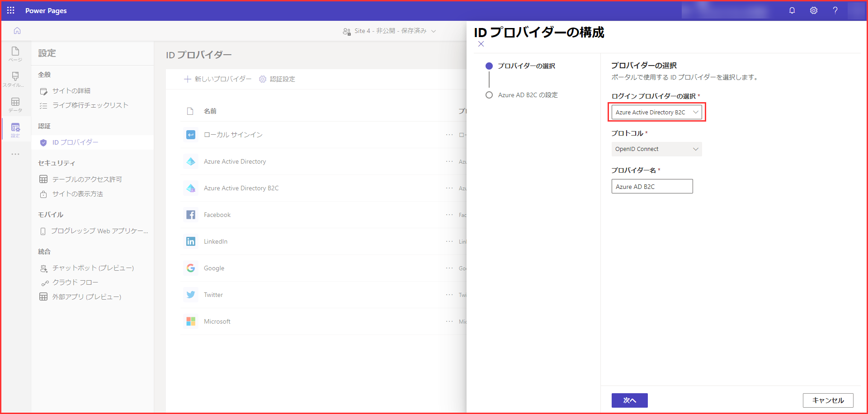
Task: Click the Facebook provider name
Action: click(217, 215)
